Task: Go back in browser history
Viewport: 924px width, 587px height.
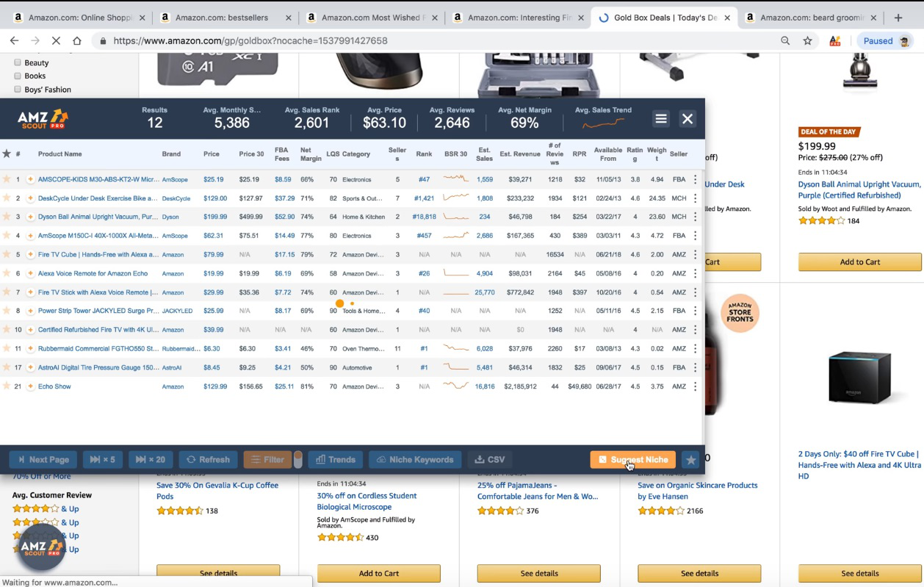Action: (15, 41)
